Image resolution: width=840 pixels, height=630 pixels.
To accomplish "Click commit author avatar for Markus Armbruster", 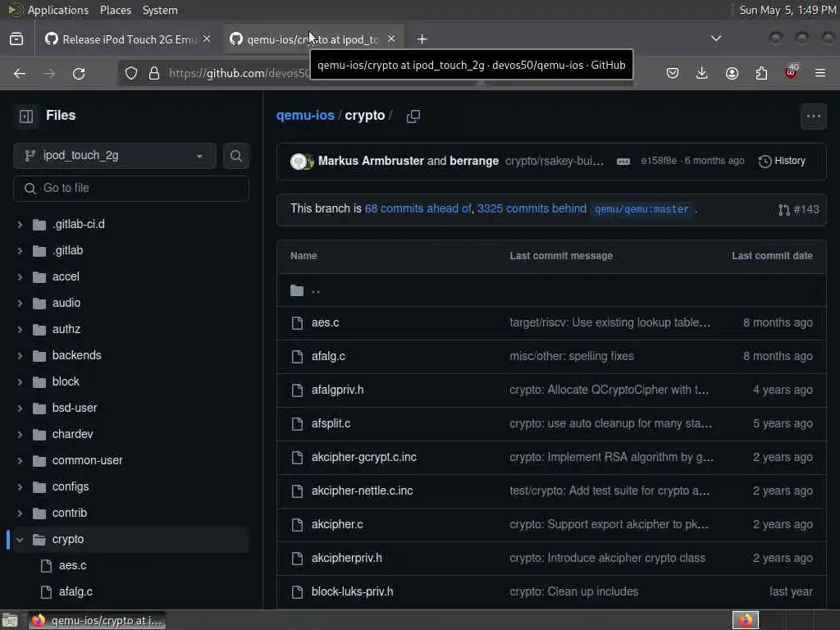I will pyautogui.click(x=299, y=162).
